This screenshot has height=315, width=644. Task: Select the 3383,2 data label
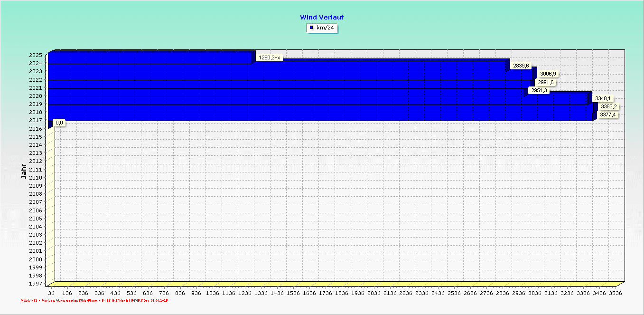[x=609, y=106]
